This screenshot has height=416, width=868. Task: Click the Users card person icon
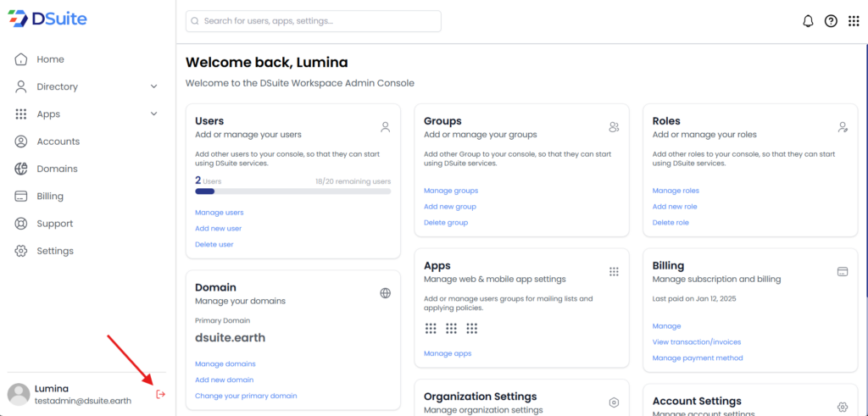coord(385,127)
